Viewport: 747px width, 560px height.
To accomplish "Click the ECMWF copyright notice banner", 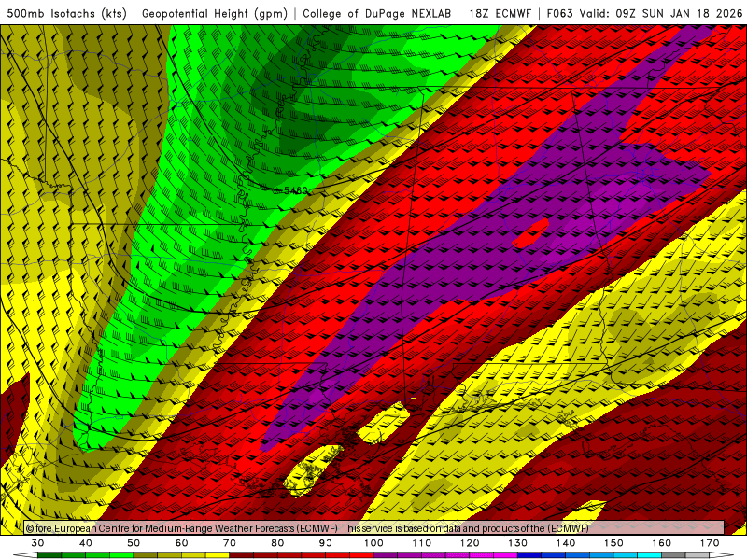I will (374, 527).
